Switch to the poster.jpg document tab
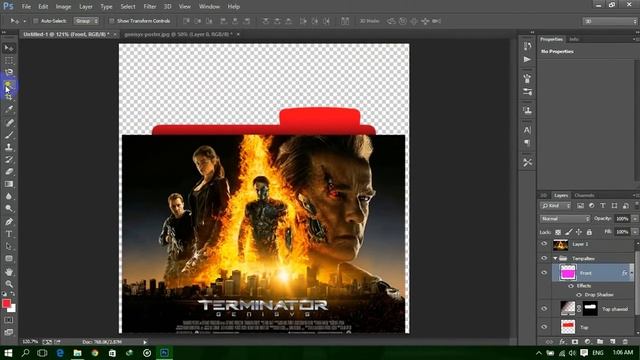 (x=178, y=34)
